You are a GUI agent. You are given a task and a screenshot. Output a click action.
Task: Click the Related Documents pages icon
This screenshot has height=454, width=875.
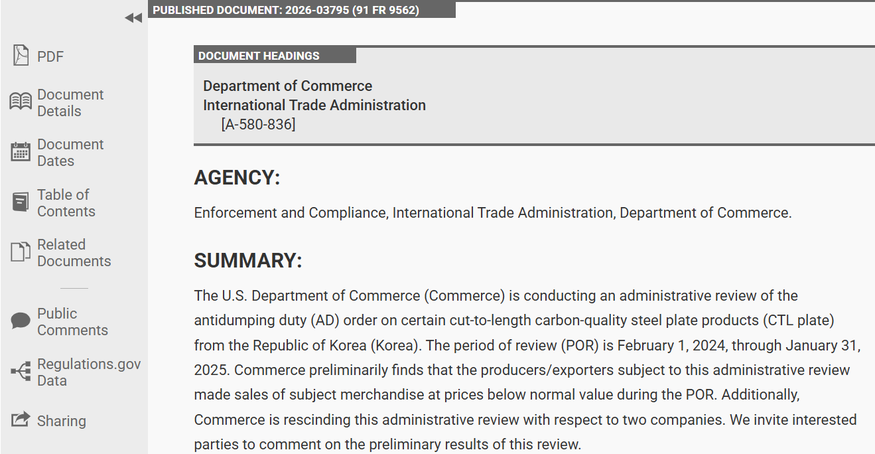click(20, 252)
